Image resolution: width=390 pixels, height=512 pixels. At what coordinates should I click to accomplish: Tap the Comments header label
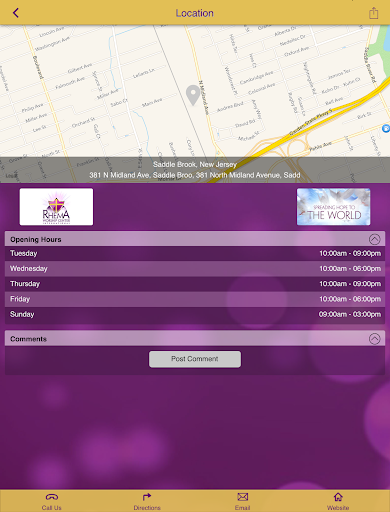point(28,339)
